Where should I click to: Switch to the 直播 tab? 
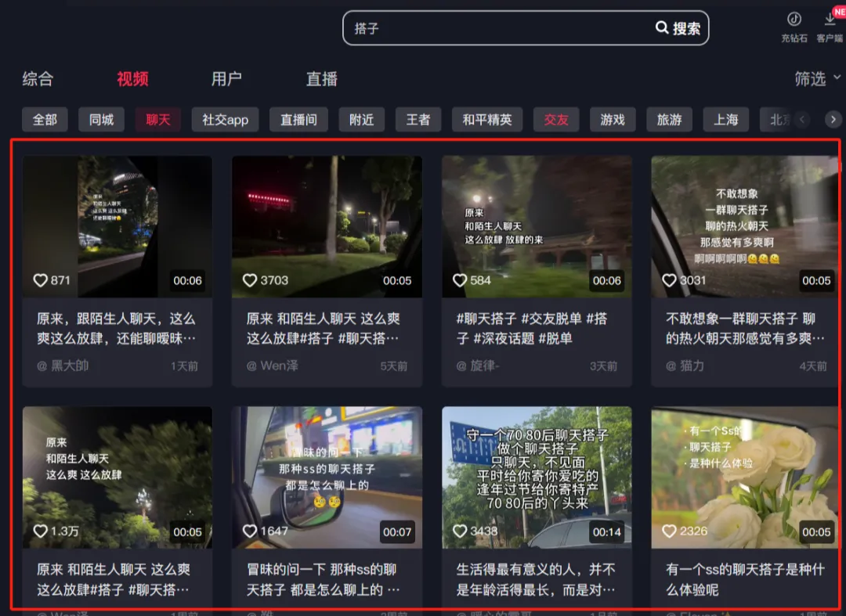(321, 78)
